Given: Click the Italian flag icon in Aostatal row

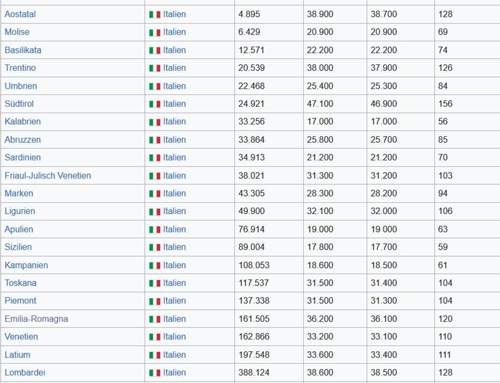Looking at the screenshot, I should tap(155, 15).
